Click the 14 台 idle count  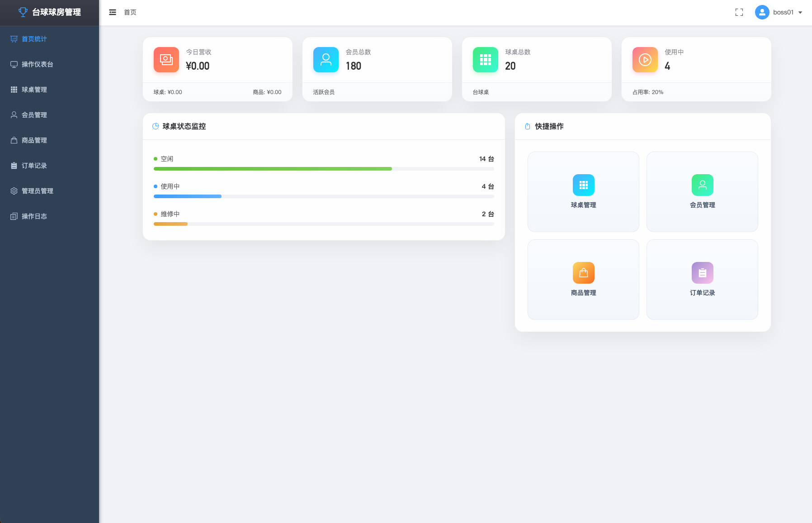[486, 159]
